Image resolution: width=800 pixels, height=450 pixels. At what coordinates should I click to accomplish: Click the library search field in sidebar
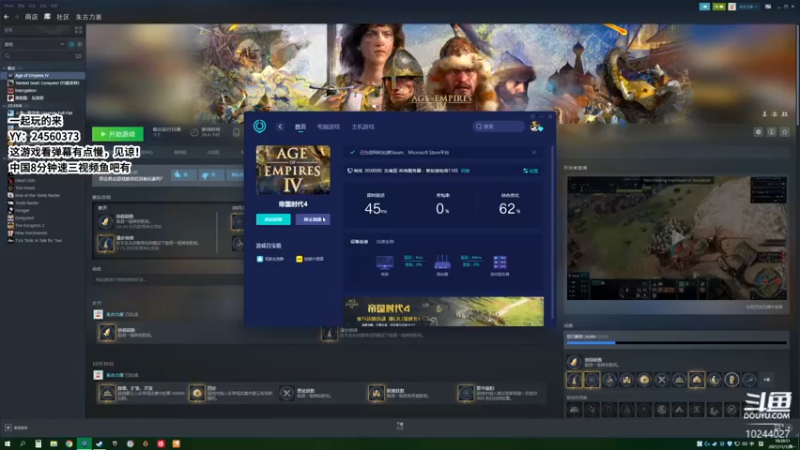38,56
